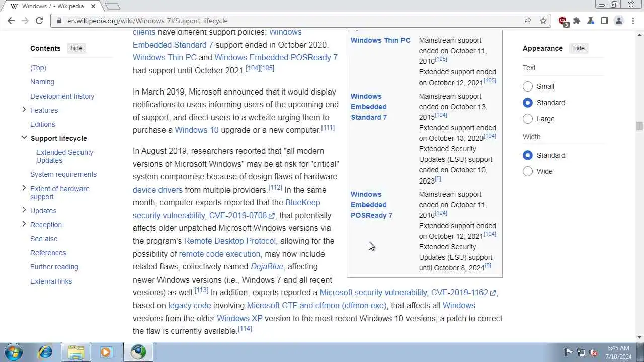Click the muted volume tray icon
The image size is (644, 362).
pos(594,352)
